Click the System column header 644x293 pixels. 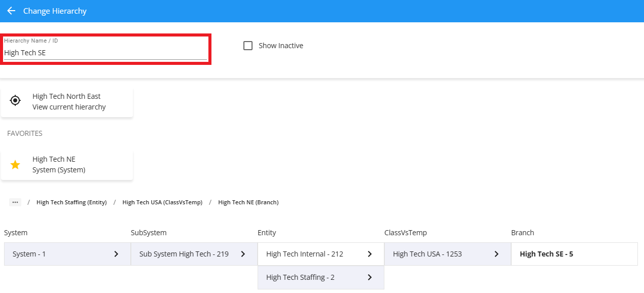(16, 233)
